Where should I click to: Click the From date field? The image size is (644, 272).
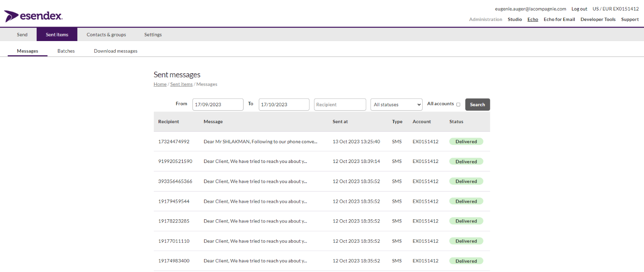tap(218, 105)
